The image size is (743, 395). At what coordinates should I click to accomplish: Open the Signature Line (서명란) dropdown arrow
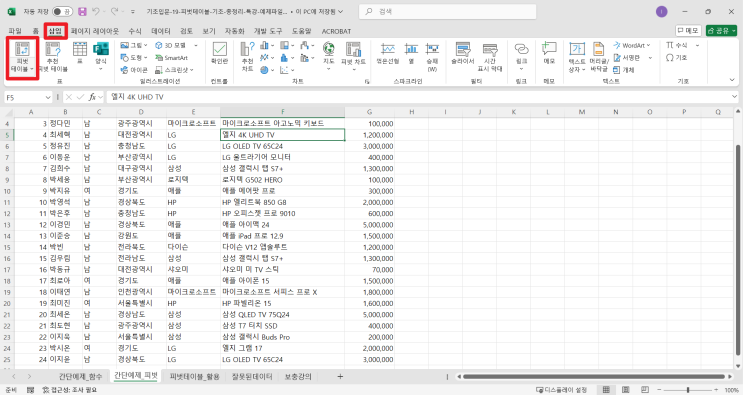coord(650,58)
